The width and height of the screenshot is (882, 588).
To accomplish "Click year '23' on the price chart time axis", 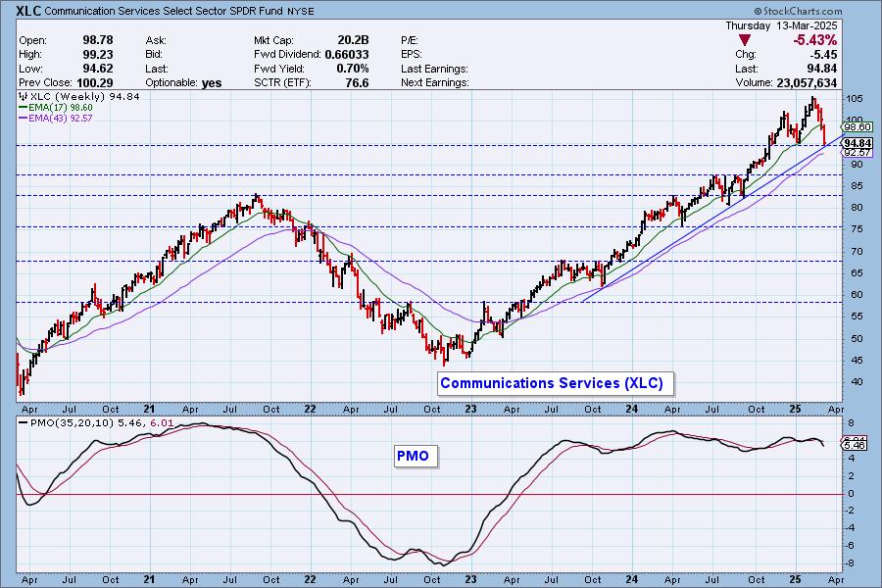I will pos(470,409).
